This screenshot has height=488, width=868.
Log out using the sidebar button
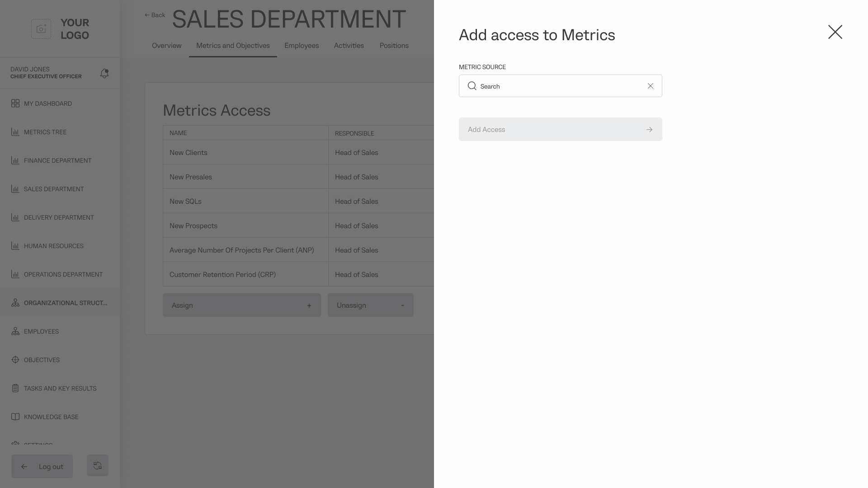[42, 466]
